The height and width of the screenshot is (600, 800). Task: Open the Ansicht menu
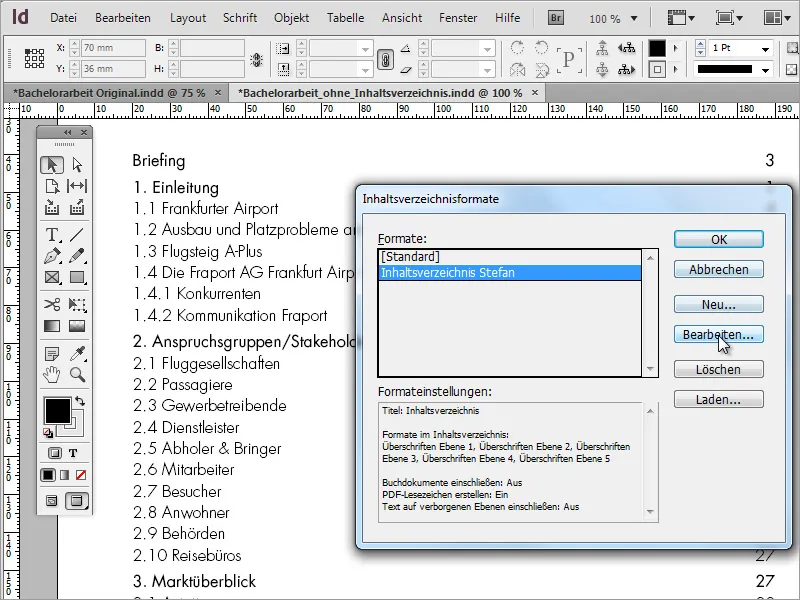pos(402,18)
